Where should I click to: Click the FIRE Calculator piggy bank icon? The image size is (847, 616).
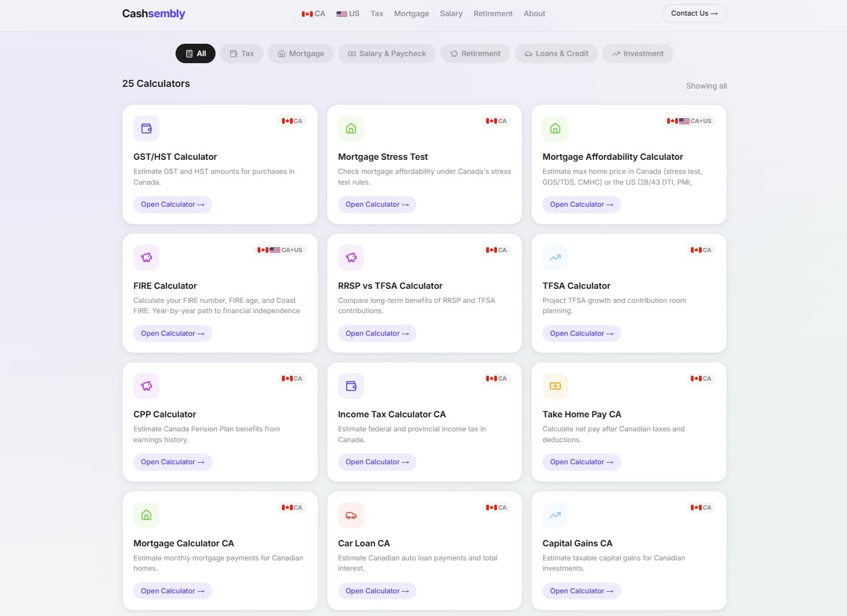click(146, 258)
